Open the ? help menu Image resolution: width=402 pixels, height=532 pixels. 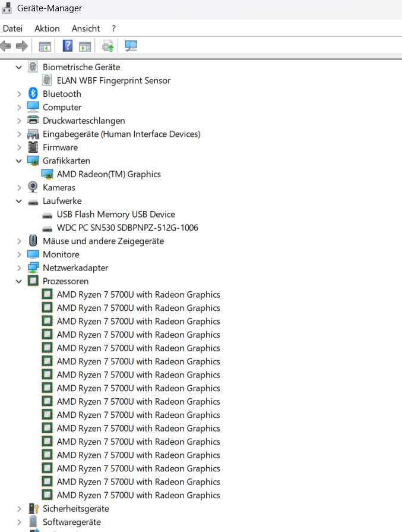(114, 29)
